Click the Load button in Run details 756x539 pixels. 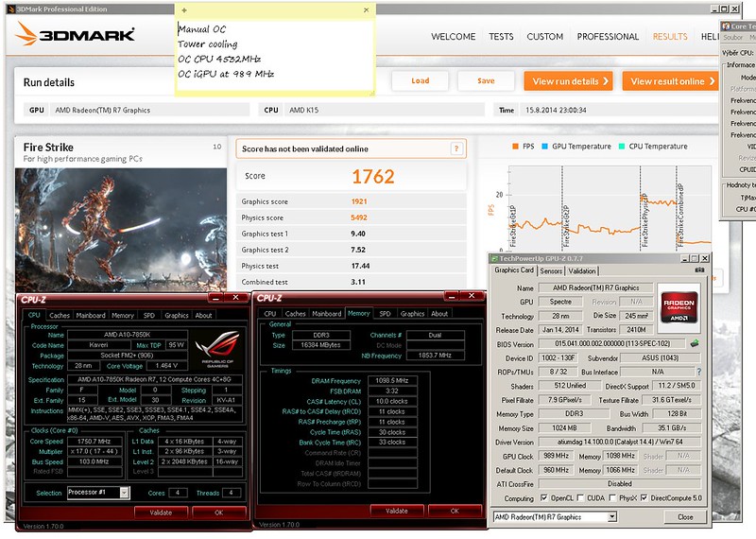point(420,80)
